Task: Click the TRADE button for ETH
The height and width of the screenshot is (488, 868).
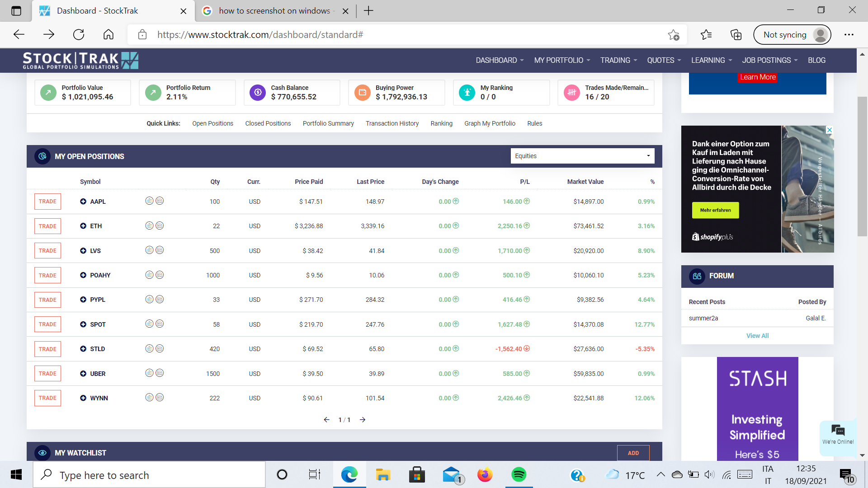Action: [47, 226]
